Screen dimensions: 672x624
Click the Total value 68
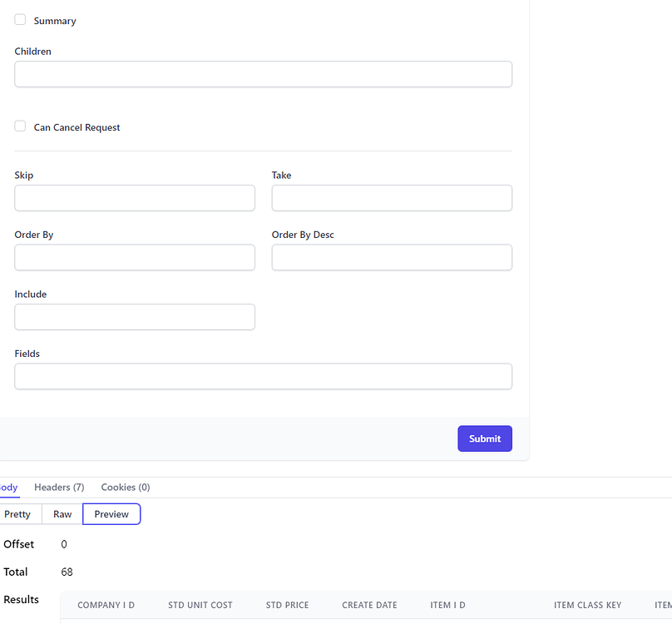[x=67, y=572]
